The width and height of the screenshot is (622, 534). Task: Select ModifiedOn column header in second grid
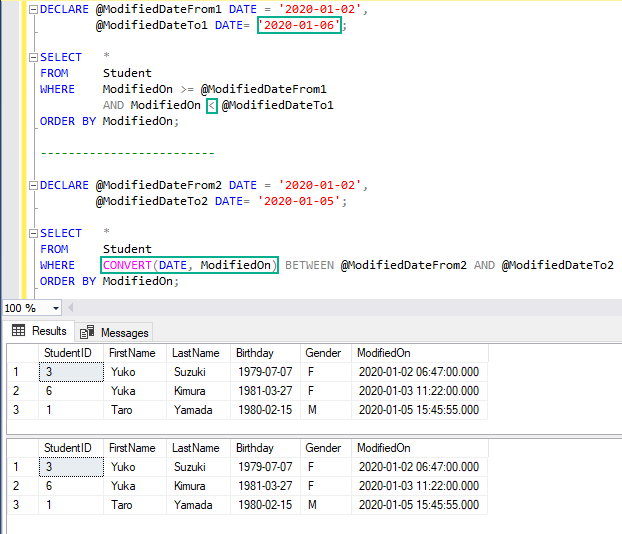[x=420, y=448]
